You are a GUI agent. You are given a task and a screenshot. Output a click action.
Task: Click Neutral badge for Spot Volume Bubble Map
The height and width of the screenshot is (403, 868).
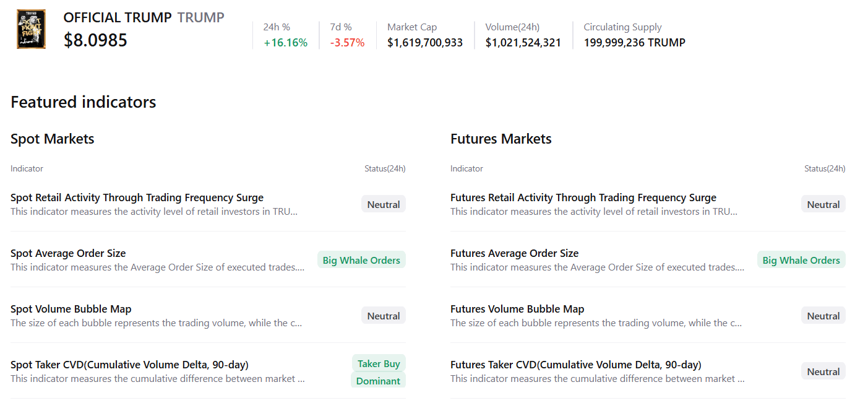pyautogui.click(x=384, y=316)
